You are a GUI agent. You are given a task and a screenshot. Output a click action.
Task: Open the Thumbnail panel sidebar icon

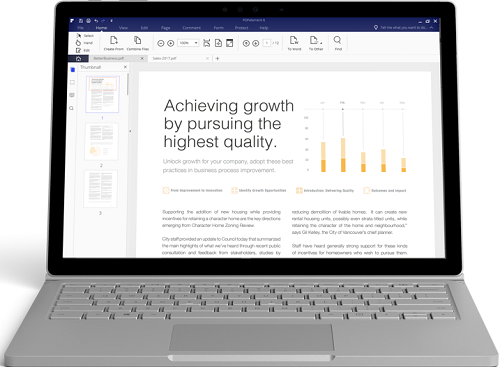[x=72, y=70]
